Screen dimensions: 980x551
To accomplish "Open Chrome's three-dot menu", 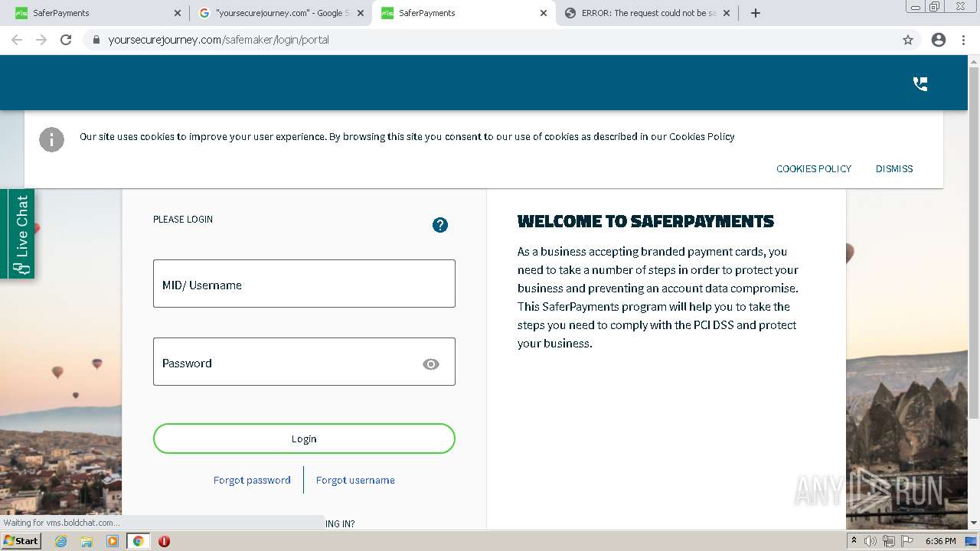I will [x=963, y=40].
